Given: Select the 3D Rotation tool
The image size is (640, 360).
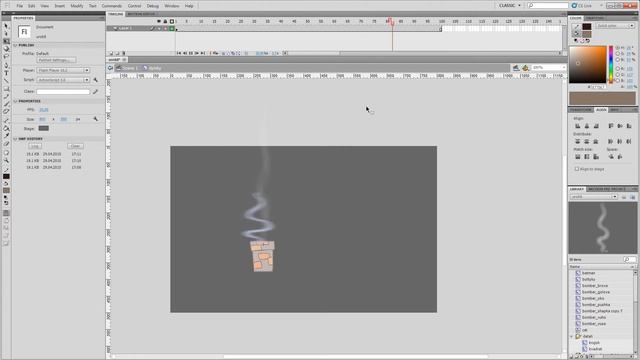Looking at the screenshot, I should click(x=6, y=49).
